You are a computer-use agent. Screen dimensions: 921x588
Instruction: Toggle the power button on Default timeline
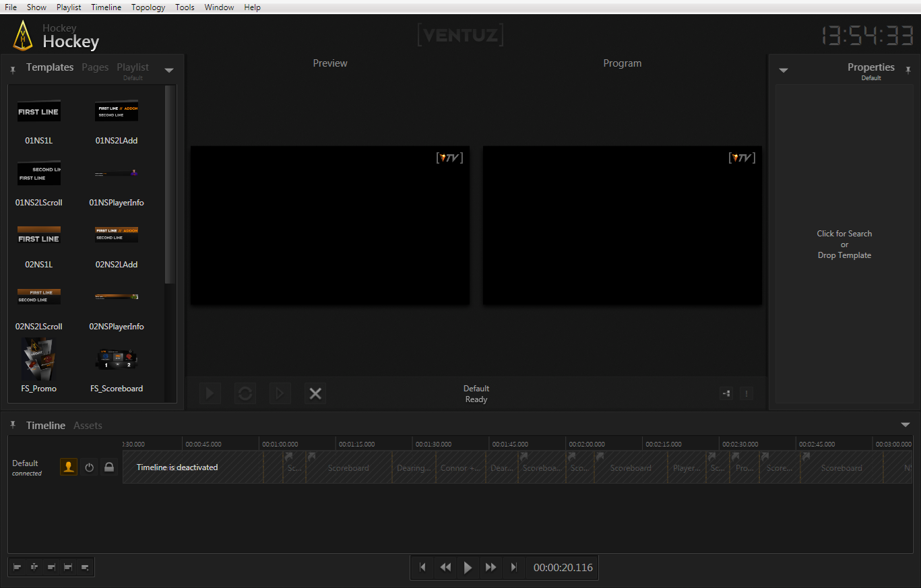coord(89,467)
